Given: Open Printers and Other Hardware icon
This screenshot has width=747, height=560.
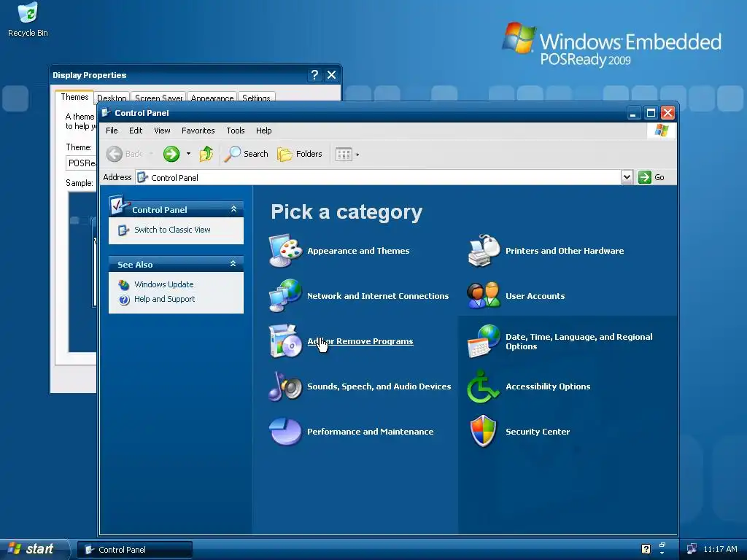Looking at the screenshot, I should point(484,251).
